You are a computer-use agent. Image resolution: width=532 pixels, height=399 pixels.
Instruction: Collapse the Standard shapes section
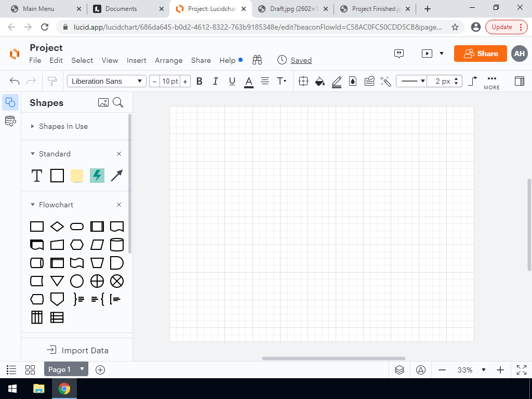point(33,154)
